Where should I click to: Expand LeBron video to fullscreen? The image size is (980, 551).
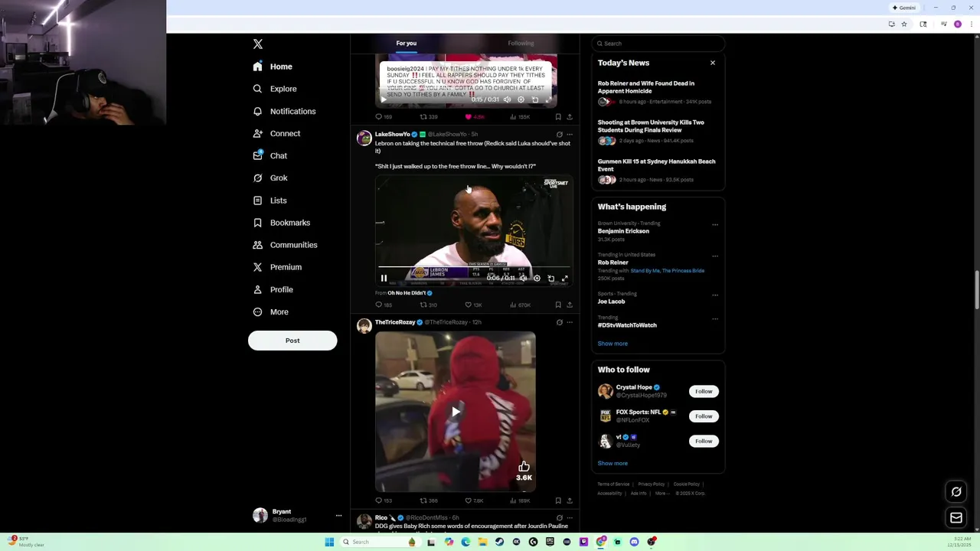point(564,279)
